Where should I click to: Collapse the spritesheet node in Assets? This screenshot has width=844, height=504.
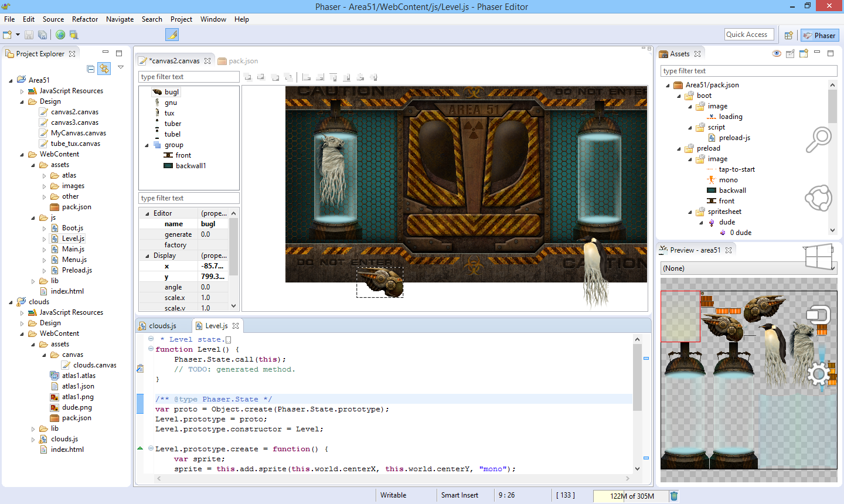[x=690, y=212]
